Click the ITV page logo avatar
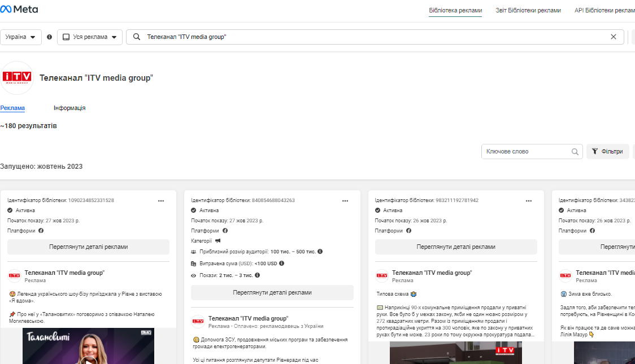This screenshot has width=635, height=364. pyautogui.click(x=17, y=78)
